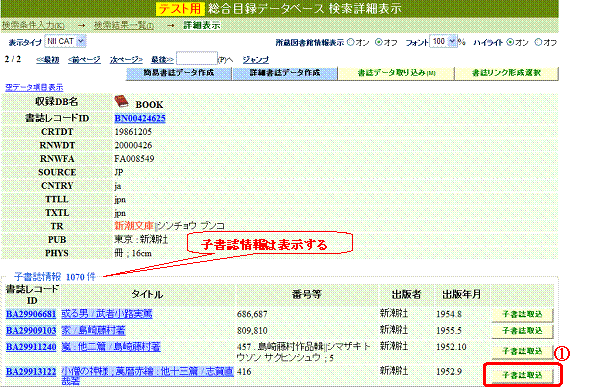Image resolution: width=589 pixels, height=387 pixels.
Task: Open the display type NII CAT dropdown
Action: pos(65,41)
